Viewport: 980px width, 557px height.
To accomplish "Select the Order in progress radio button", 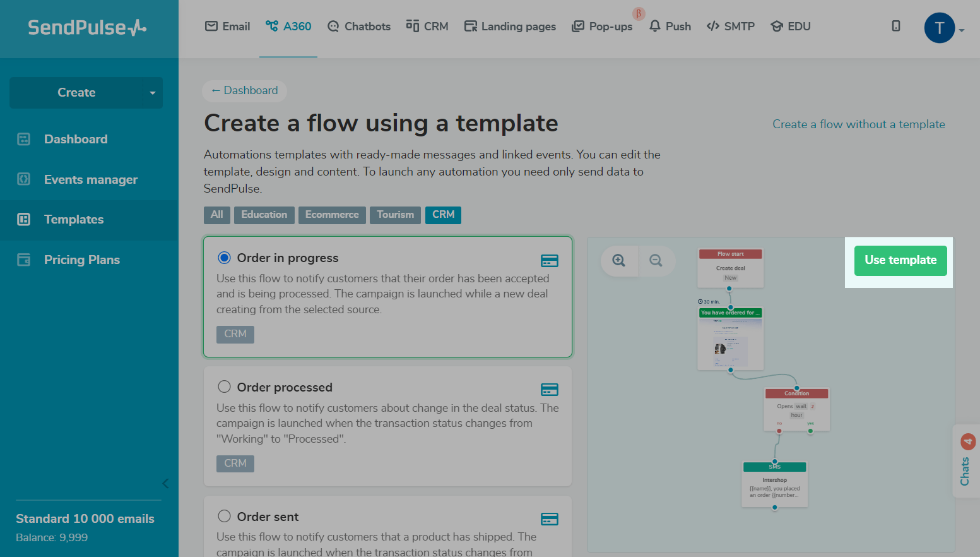I will click(x=224, y=258).
